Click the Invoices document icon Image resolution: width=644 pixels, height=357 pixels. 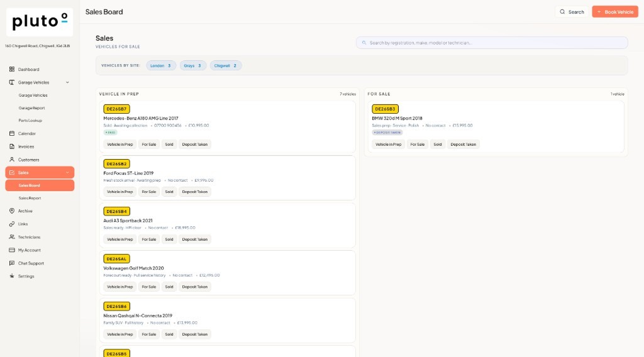coord(12,146)
